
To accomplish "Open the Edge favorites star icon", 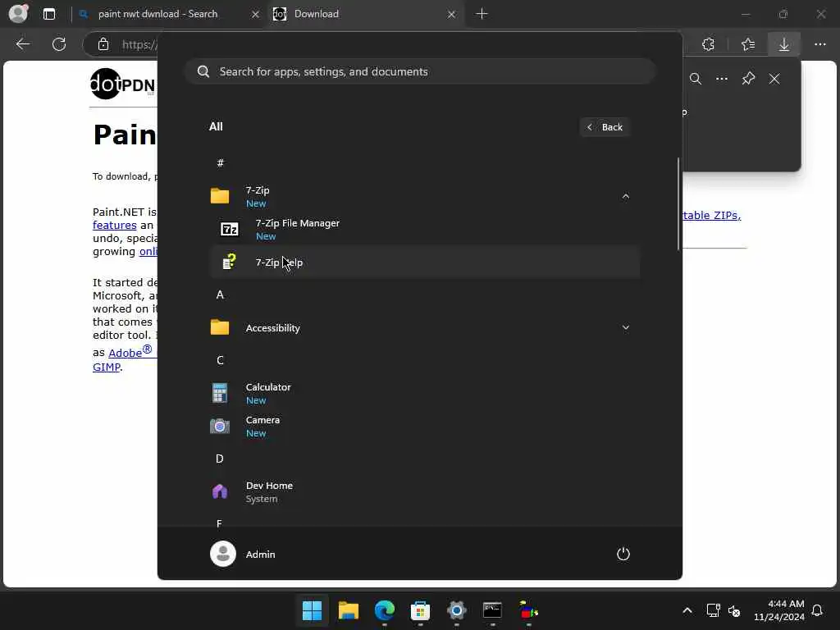I will click(x=748, y=44).
